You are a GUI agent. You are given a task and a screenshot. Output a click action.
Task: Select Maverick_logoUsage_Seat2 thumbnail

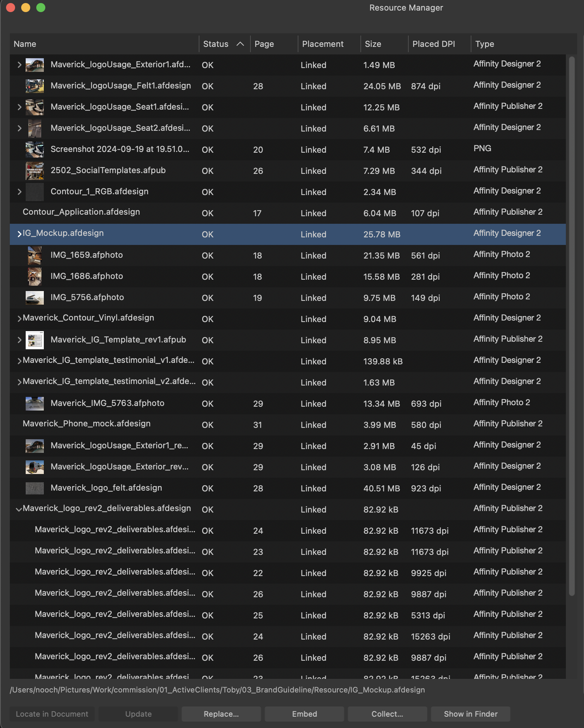click(x=34, y=128)
